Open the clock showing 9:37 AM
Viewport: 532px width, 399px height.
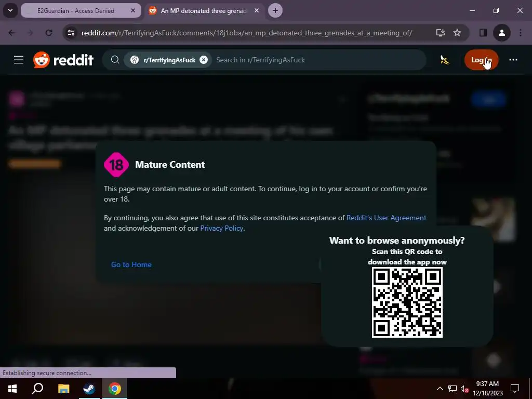(487, 389)
